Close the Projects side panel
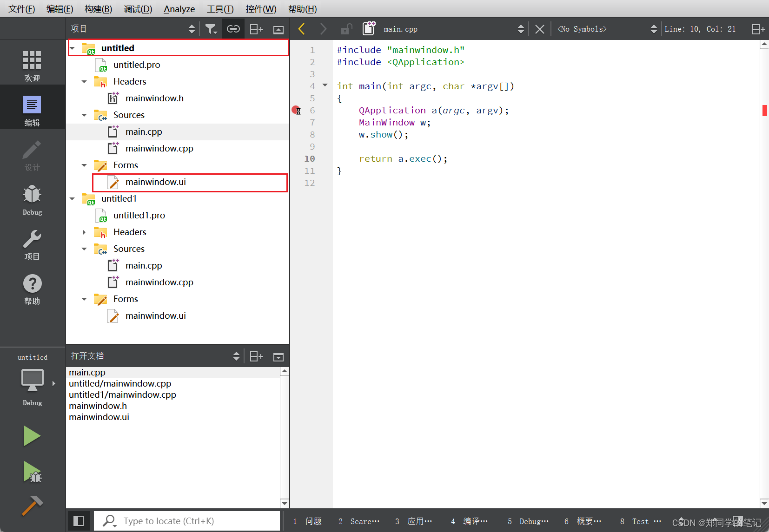The width and height of the screenshot is (769, 532). [x=278, y=30]
